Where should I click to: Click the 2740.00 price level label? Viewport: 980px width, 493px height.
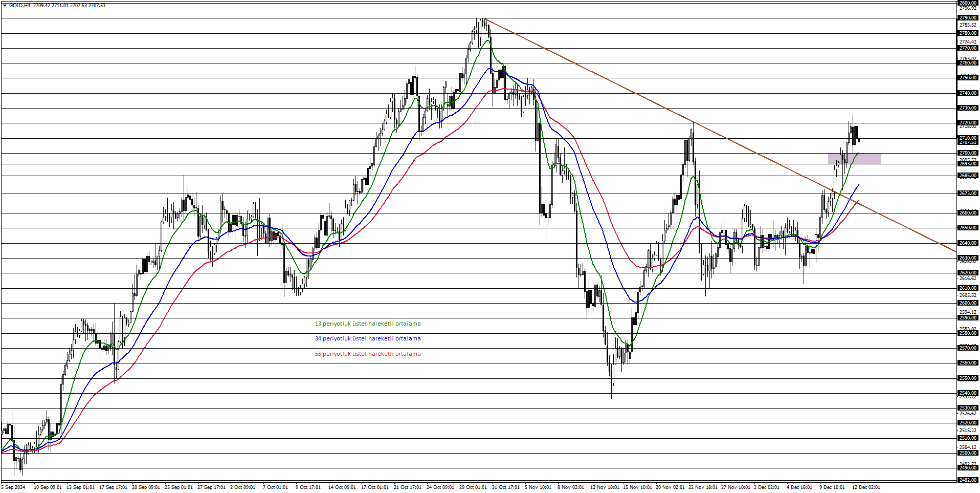[968, 93]
